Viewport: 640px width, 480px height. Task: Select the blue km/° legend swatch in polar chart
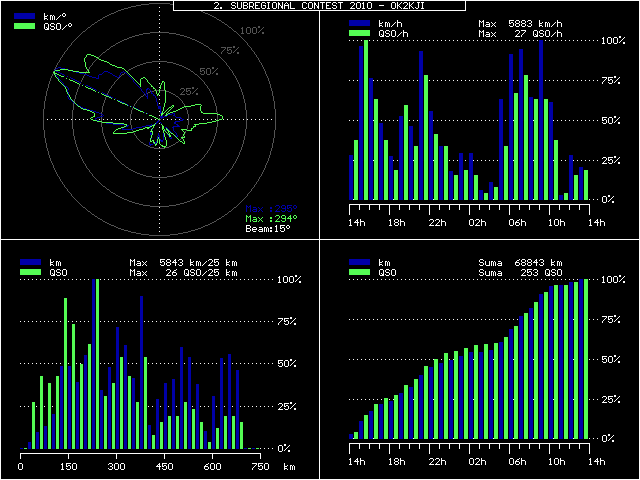tap(24, 16)
